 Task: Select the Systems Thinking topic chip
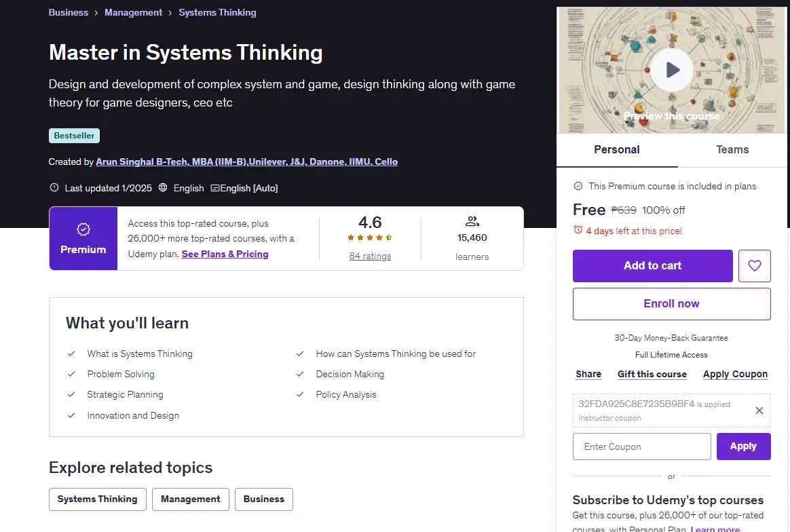pos(97,499)
